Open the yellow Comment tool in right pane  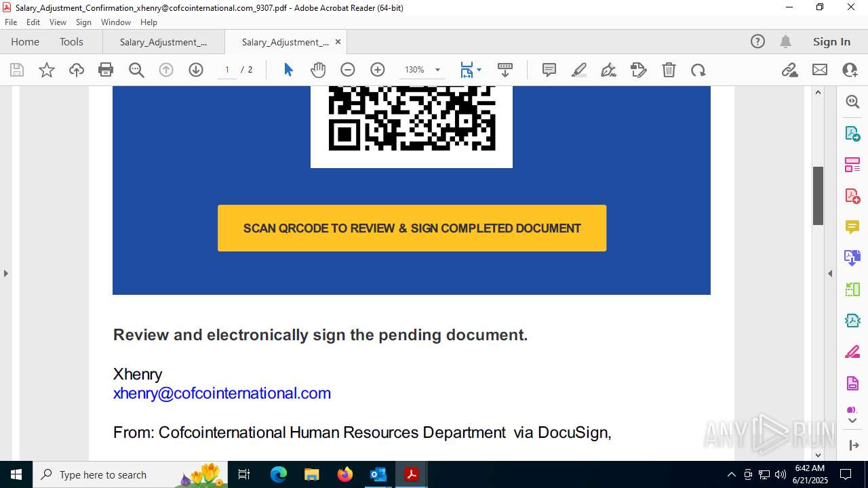852,227
